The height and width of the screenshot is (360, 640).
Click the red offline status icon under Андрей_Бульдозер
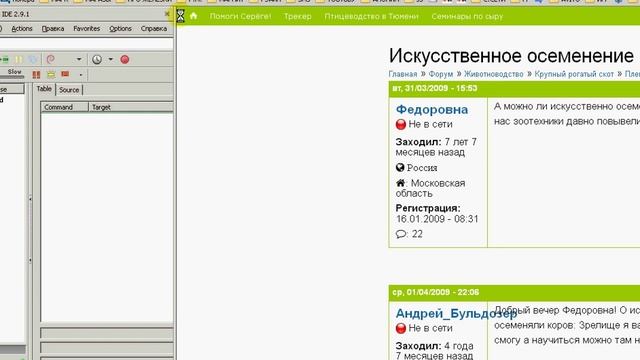401,328
